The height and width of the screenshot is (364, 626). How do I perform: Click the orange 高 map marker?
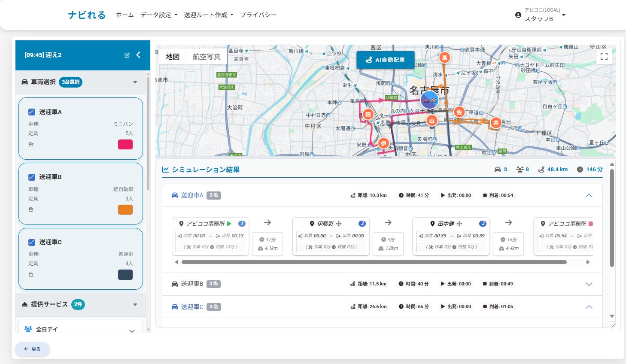click(x=444, y=58)
